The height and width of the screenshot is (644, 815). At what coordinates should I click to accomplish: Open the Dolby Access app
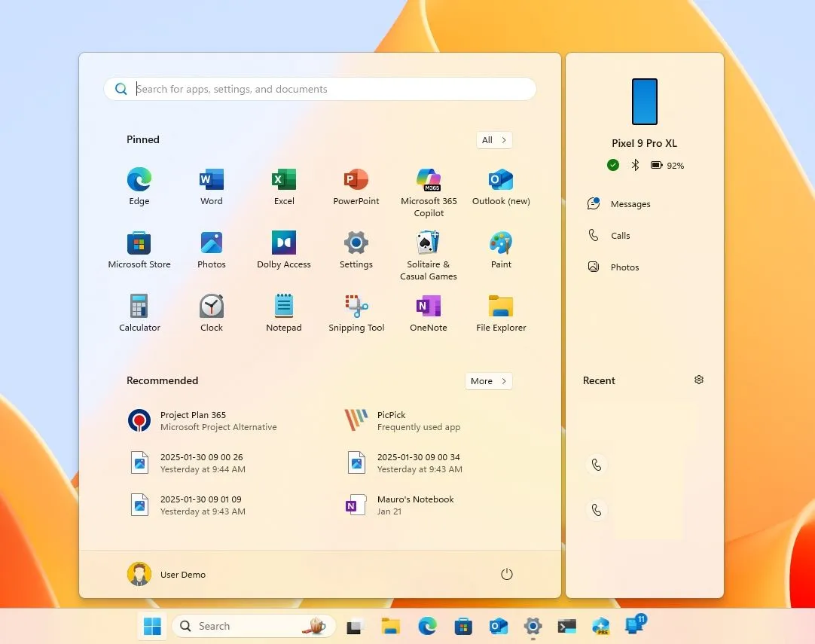coord(283,244)
